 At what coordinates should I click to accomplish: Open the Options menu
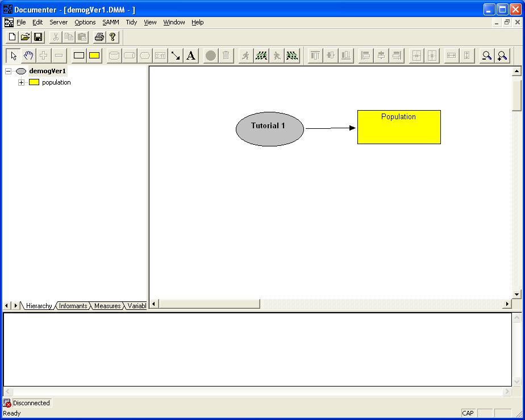(85, 22)
